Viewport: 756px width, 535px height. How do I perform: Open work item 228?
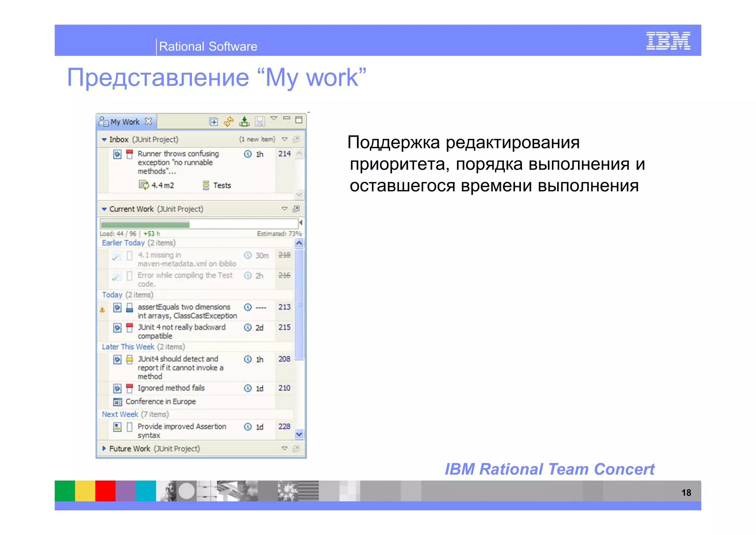(284, 426)
